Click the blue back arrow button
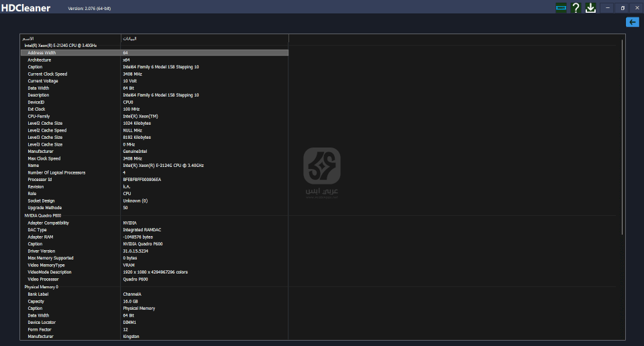The image size is (644, 346). tap(632, 22)
